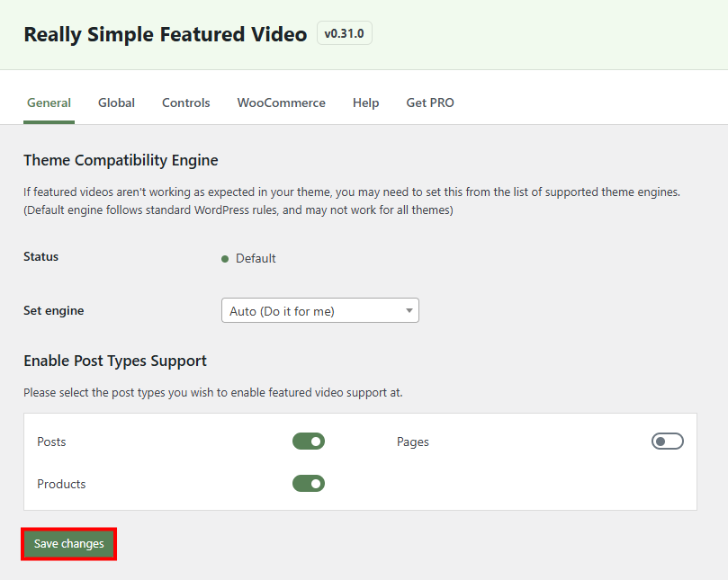
Task: Click the Set engine dropdown arrow
Action: [x=409, y=309]
